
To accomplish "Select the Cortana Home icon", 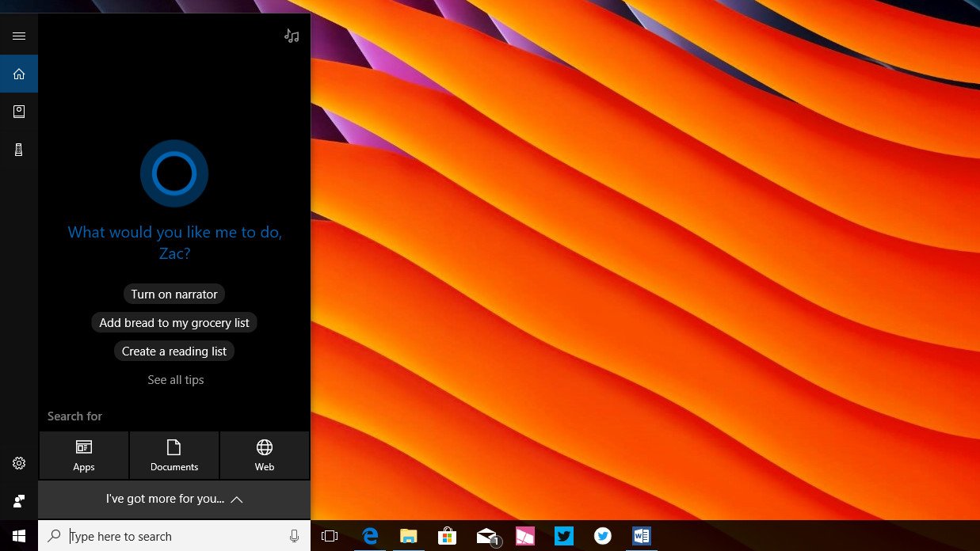I will 19,74.
